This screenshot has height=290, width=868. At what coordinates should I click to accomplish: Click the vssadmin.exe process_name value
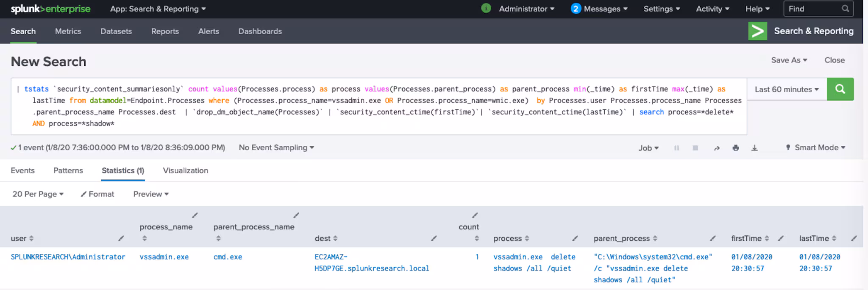pyautogui.click(x=164, y=257)
